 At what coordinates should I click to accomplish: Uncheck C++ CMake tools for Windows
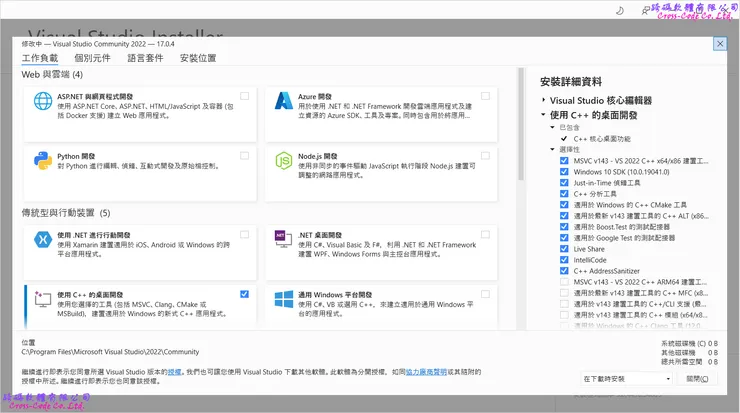pos(564,205)
